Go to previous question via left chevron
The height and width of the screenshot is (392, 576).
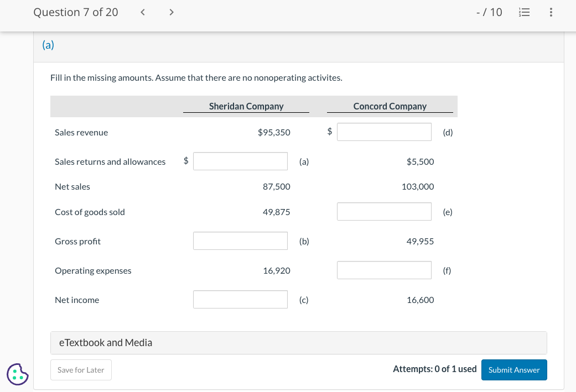[x=142, y=12]
